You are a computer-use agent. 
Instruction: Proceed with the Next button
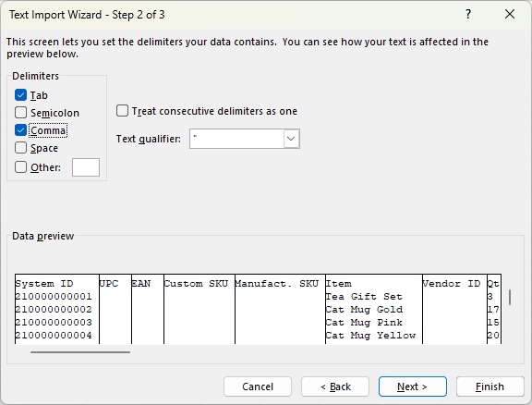(x=413, y=387)
